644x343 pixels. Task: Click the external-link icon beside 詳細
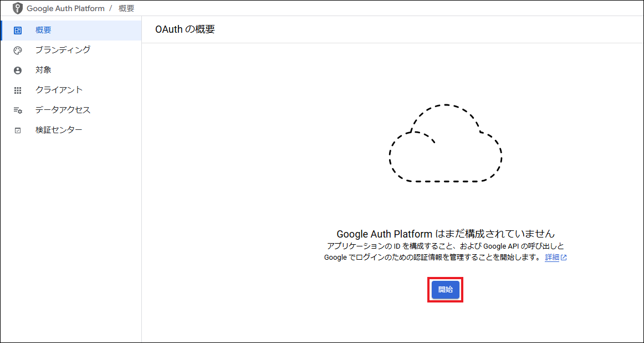[564, 258]
